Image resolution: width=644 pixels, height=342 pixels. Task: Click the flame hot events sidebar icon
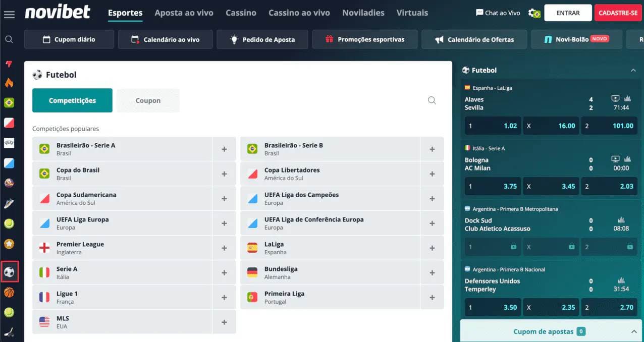[x=9, y=83]
